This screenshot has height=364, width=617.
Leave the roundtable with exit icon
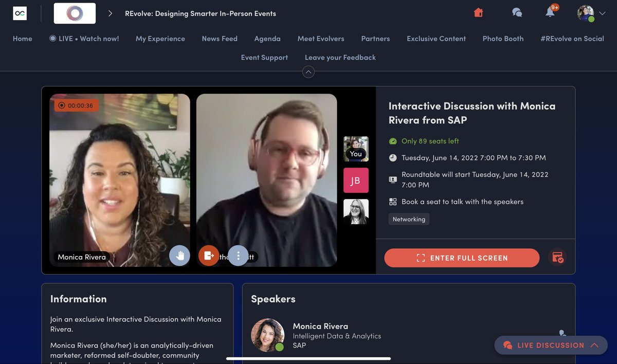click(x=208, y=256)
